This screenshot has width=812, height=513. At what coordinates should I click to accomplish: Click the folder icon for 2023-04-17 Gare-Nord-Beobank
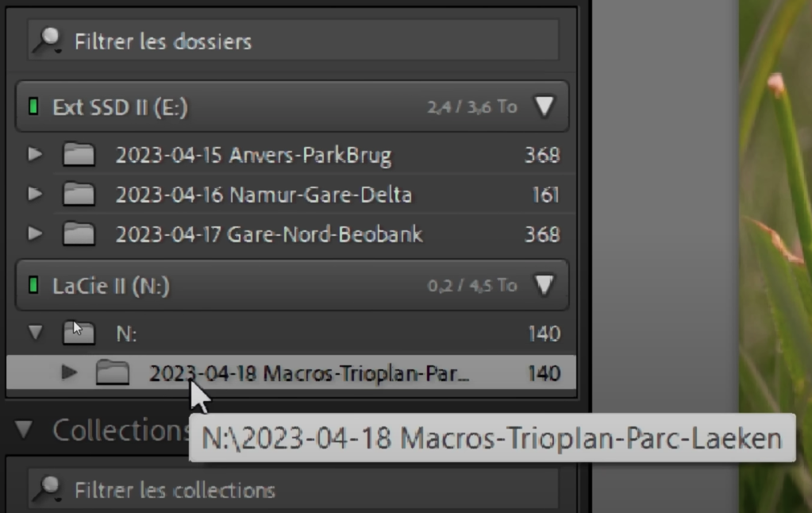pos(79,234)
